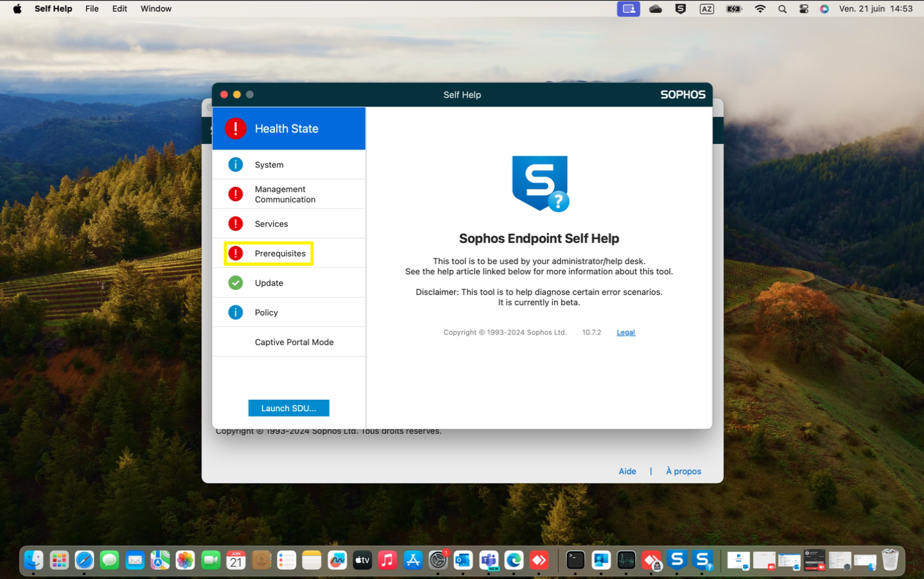Open the Self Help app menu

click(x=53, y=9)
